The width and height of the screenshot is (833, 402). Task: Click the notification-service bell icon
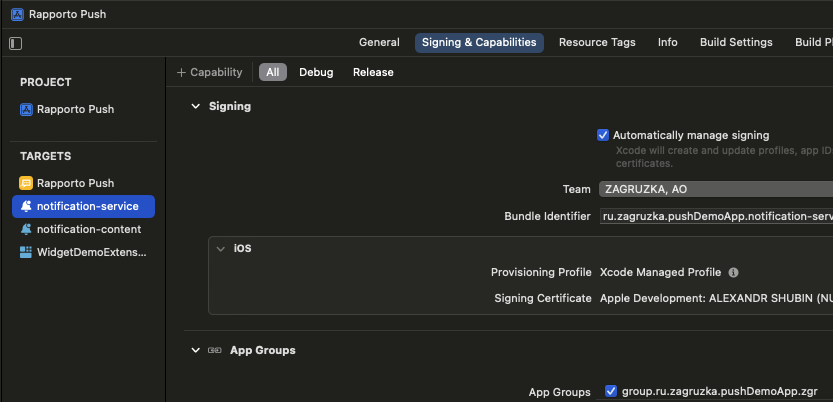pyautogui.click(x=26, y=207)
